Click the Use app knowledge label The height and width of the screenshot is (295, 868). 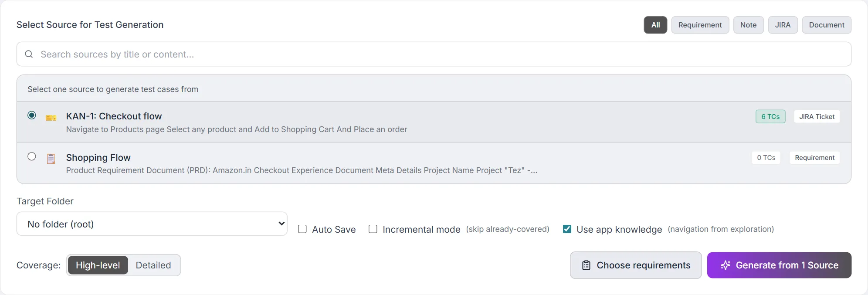(619, 230)
